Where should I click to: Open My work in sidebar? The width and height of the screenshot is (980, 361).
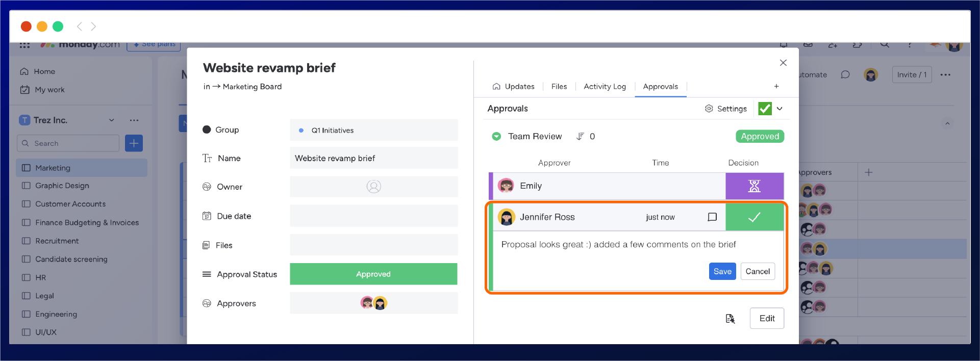42,90
